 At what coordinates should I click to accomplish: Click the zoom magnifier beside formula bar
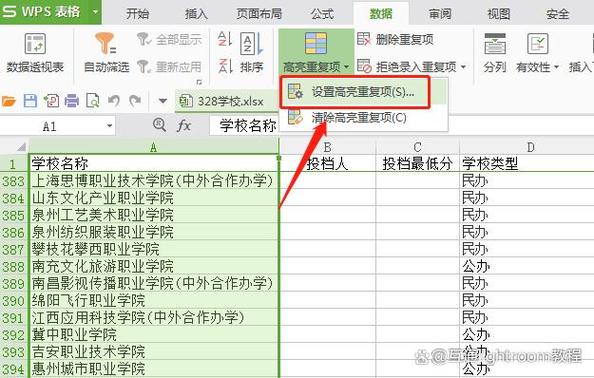159,125
